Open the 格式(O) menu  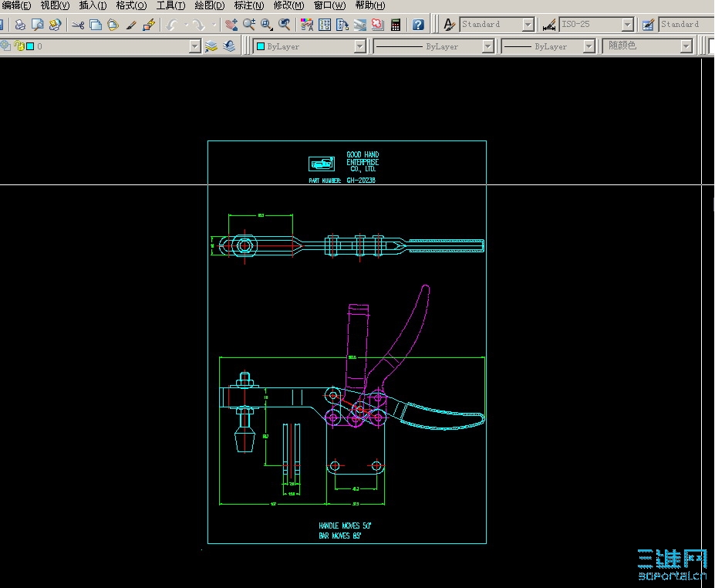(x=132, y=5)
